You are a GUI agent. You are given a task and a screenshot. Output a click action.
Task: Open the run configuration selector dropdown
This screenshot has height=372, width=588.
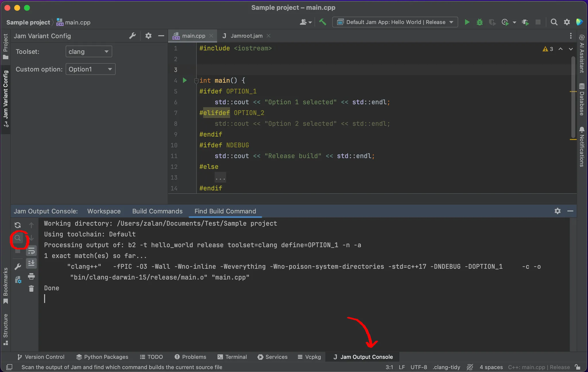click(x=395, y=22)
